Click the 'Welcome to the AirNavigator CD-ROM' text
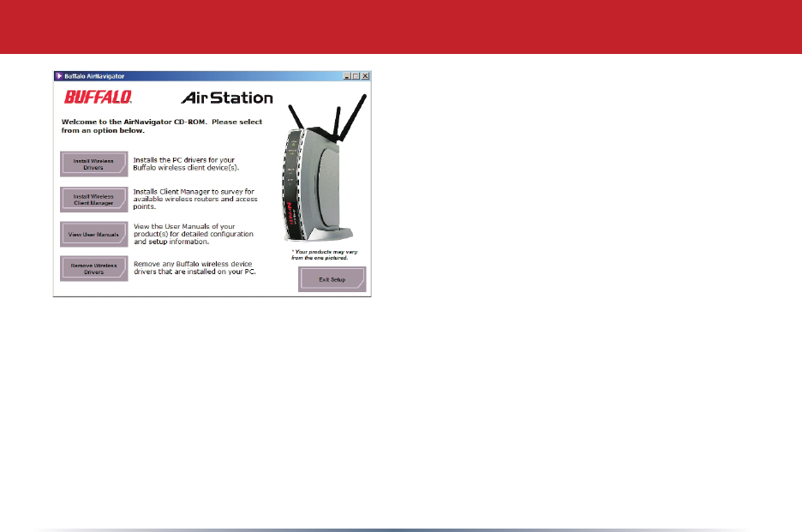The height and width of the screenshot is (532, 802). (162, 126)
